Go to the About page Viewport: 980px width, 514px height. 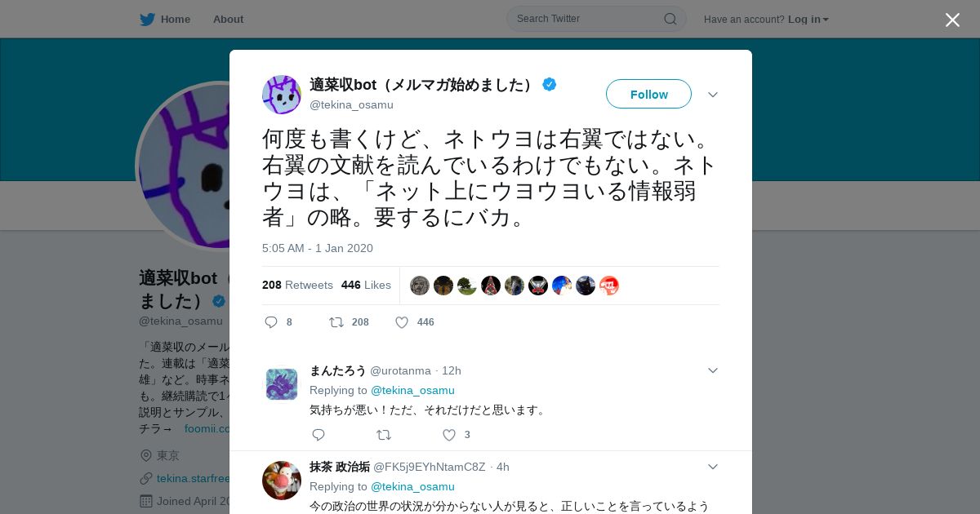pyautogui.click(x=228, y=19)
